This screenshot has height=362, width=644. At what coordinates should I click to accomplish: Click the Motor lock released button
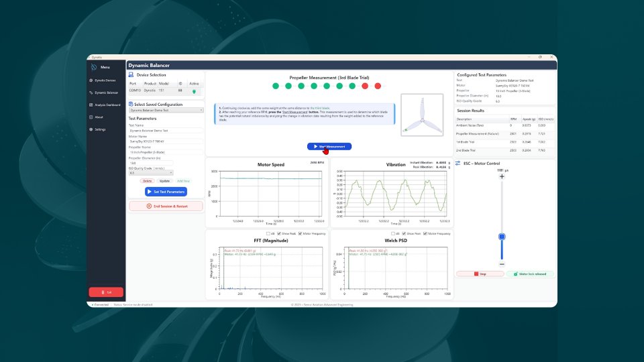point(530,274)
